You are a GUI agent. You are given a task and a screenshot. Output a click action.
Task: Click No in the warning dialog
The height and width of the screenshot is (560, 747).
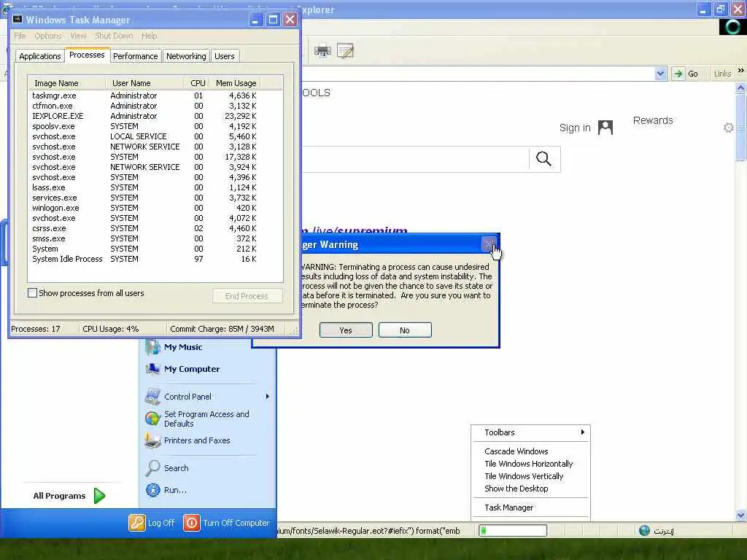coord(405,330)
